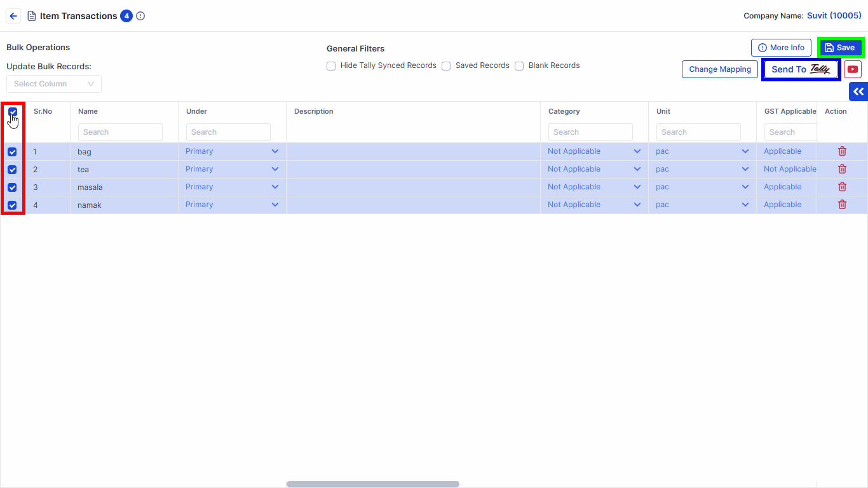Click 'Not Applicable' GST value in tea row
The width and height of the screenshot is (868, 488).
click(790, 169)
